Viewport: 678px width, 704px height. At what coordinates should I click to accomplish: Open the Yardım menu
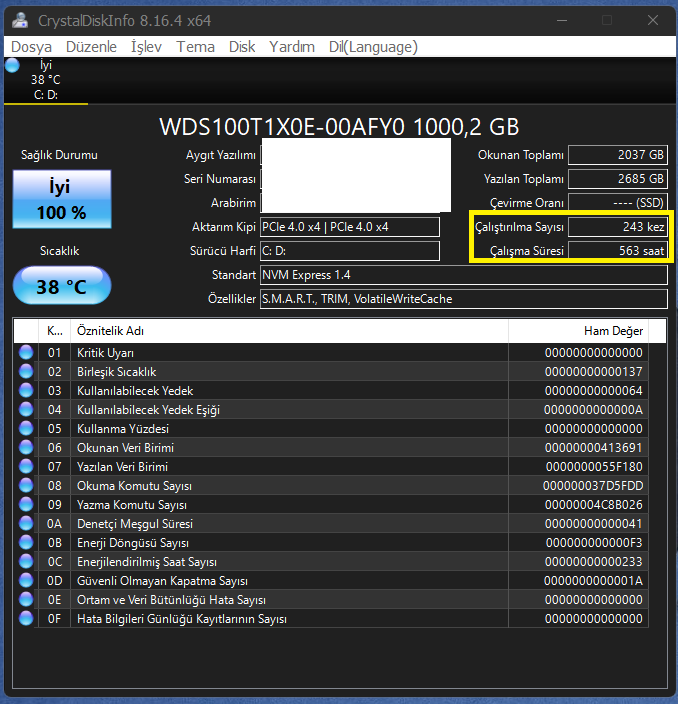(x=292, y=47)
